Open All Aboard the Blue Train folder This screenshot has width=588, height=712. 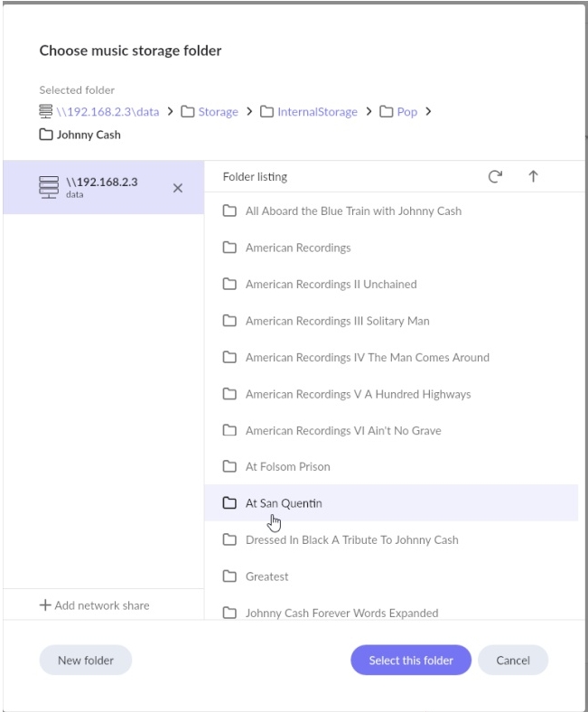(x=353, y=211)
